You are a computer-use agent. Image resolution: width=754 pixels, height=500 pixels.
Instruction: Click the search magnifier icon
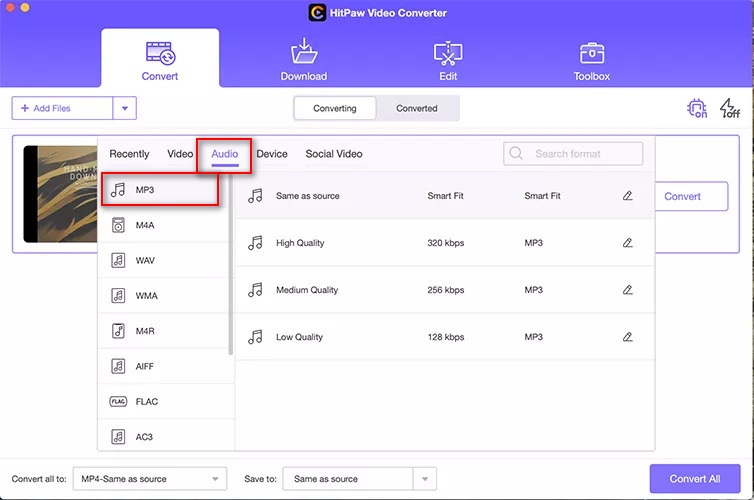(x=516, y=154)
